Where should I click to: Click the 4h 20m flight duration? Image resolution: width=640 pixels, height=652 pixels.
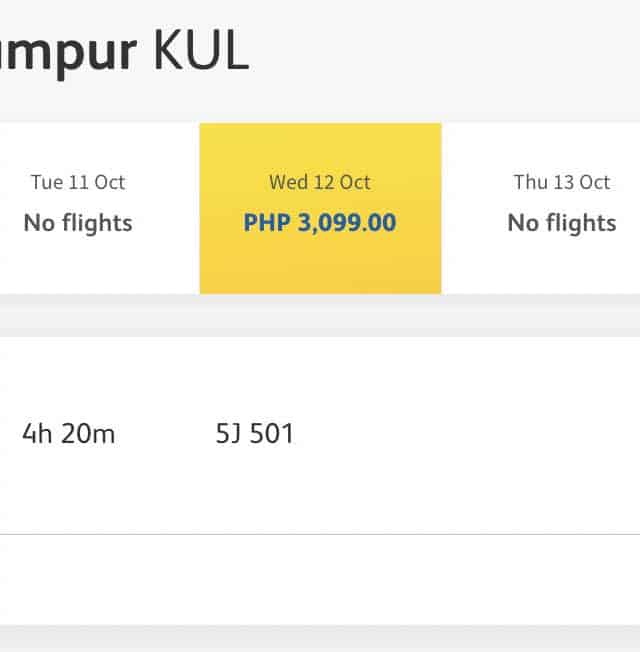pyautogui.click(x=68, y=434)
